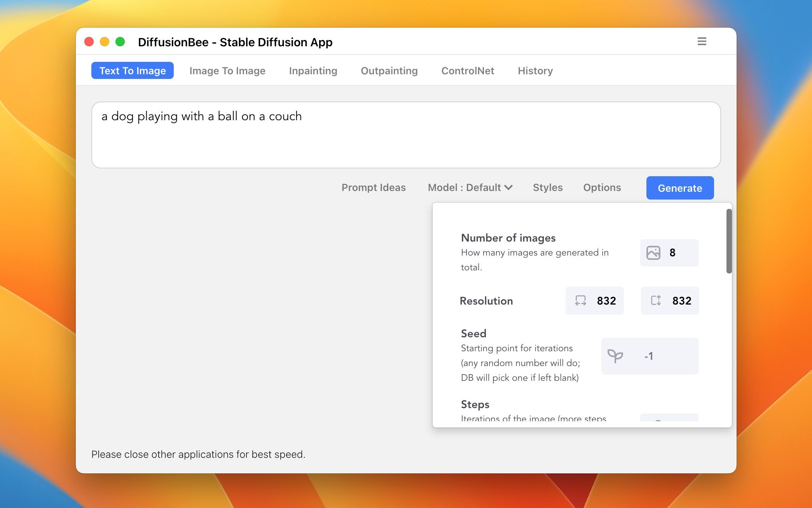View generation History

535,70
